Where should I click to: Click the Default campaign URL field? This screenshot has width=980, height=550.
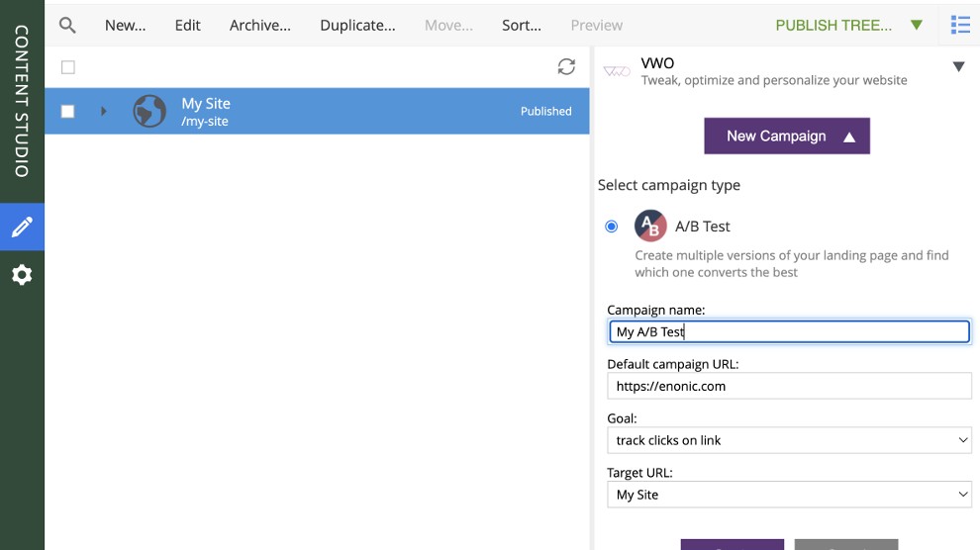coord(789,386)
